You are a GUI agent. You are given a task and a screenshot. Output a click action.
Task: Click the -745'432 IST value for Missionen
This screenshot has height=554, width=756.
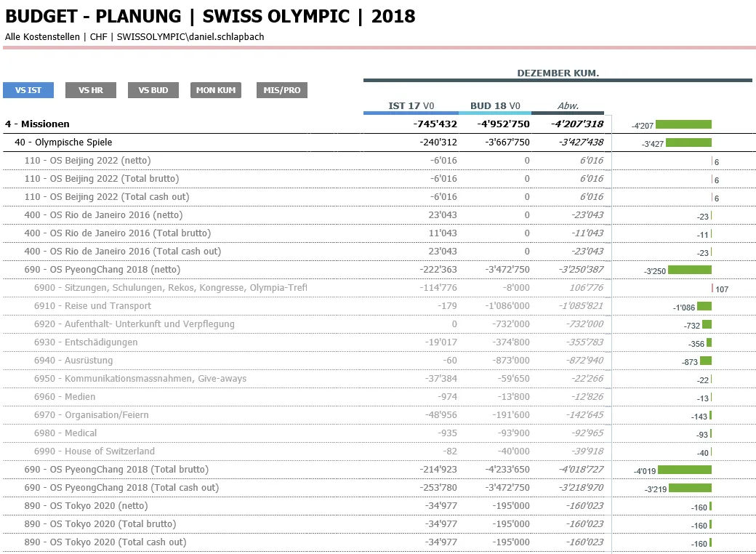[435, 124]
